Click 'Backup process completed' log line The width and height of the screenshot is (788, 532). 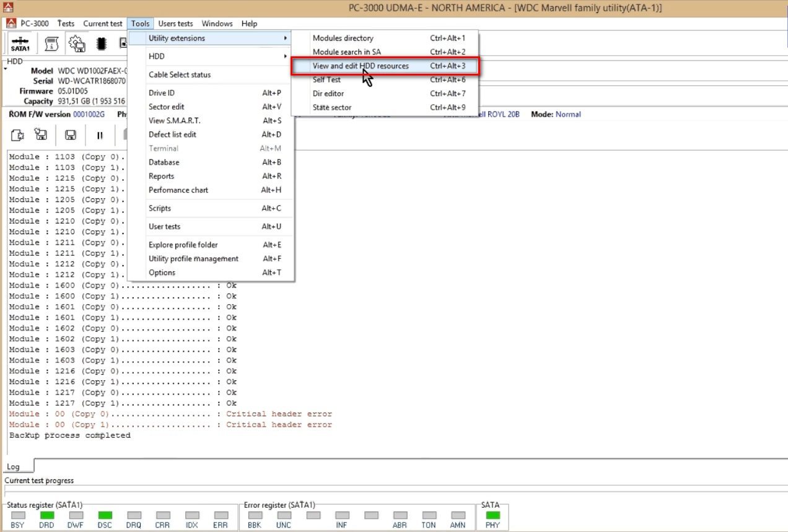click(70, 435)
